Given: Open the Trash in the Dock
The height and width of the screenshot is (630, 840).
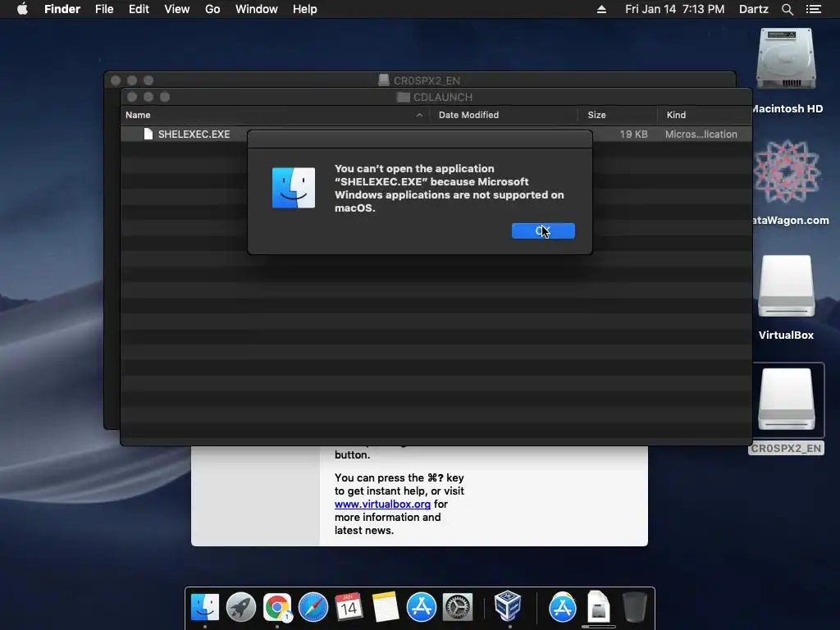Looking at the screenshot, I should coord(635,607).
